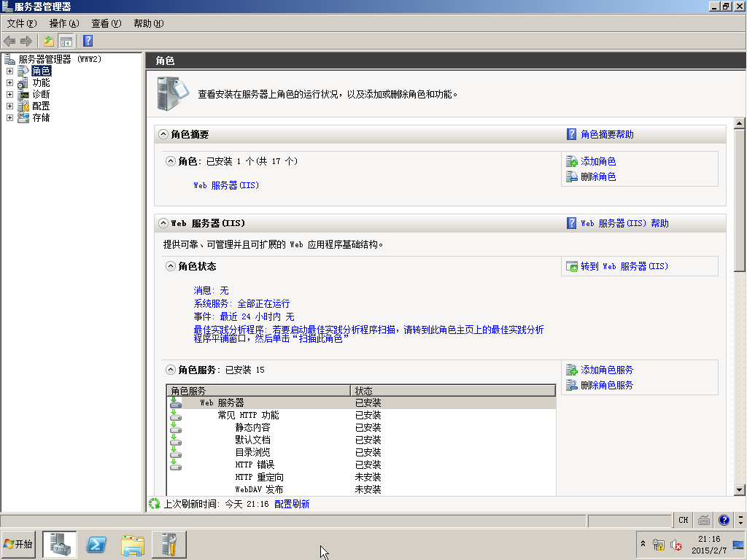Click the 配置刷新 link
The width and height of the screenshot is (747, 560).
pyautogui.click(x=292, y=504)
